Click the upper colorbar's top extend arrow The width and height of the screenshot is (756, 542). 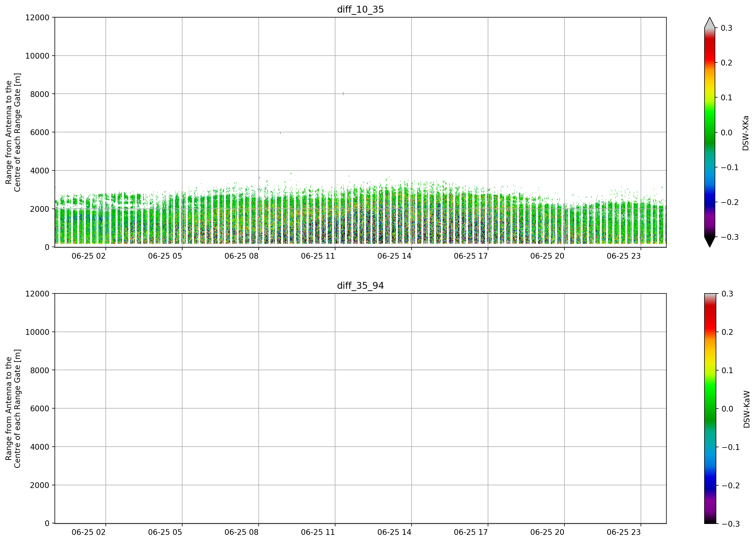pos(710,22)
